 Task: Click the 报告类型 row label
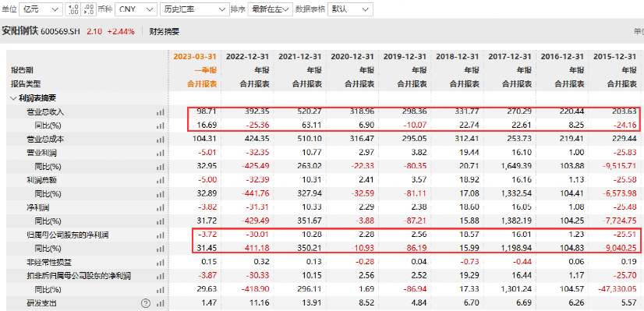[26, 84]
